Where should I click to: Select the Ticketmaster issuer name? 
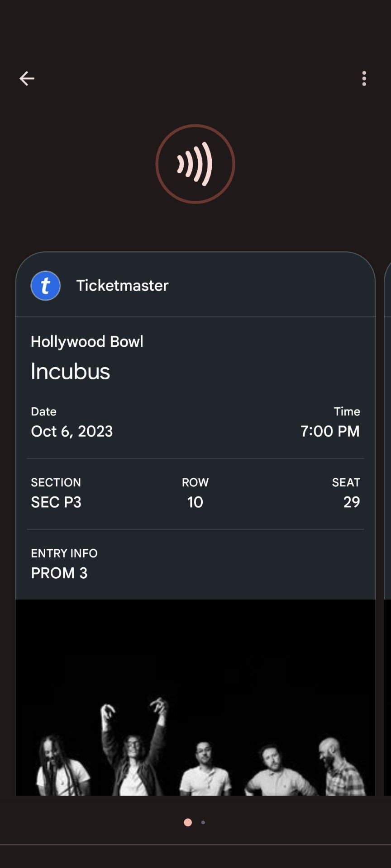(122, 286)
